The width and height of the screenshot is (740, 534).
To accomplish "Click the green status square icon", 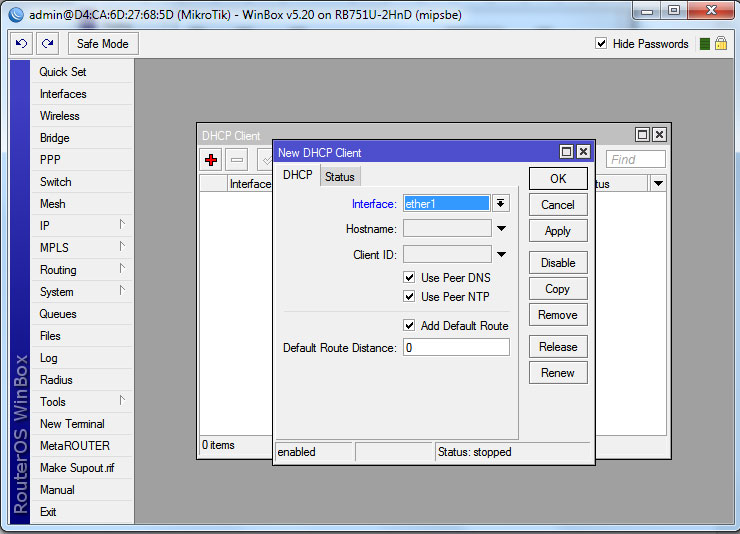I will pos(705,44).
